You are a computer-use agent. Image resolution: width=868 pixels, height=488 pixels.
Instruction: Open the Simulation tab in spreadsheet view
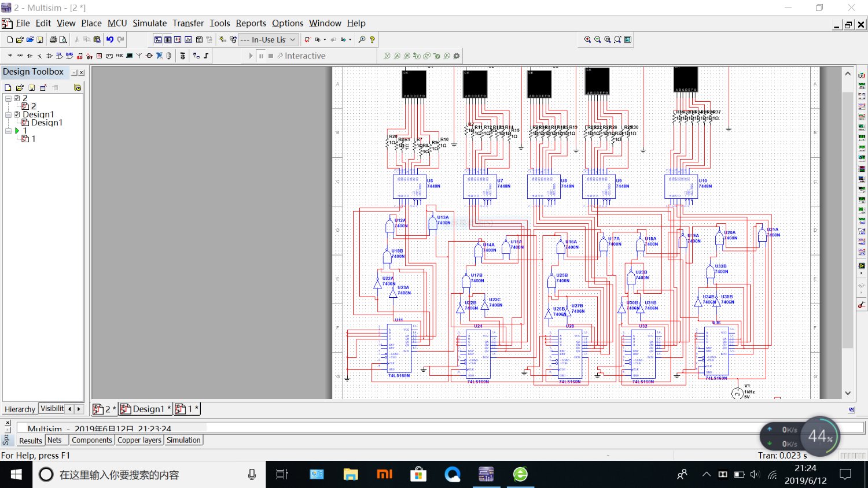pyautogui.click(x=183, y=440)
